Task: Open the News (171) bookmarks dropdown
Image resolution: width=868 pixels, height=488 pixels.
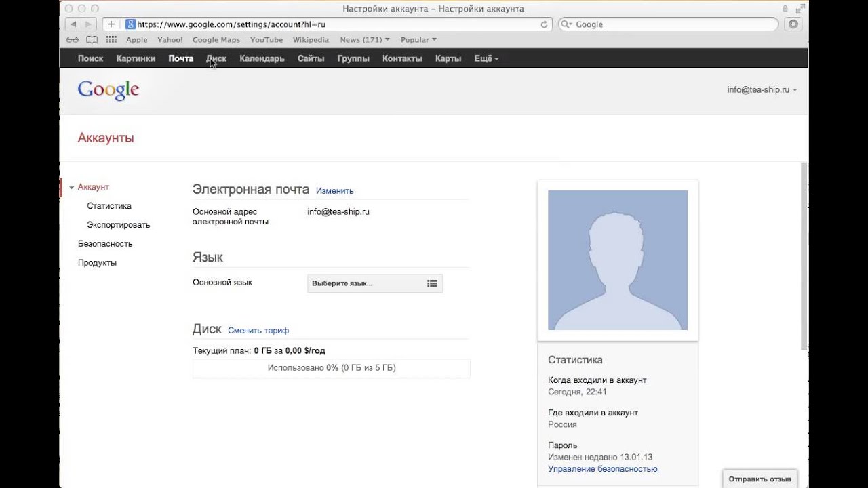Action: pos(365,40)
